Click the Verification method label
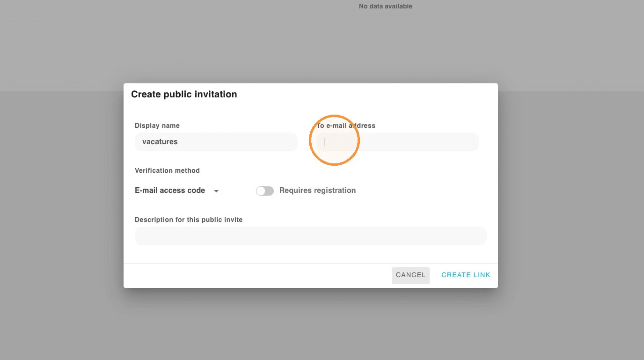Viewport: 644px width, 360px height. pyautogui.click(x=167, y=170)
